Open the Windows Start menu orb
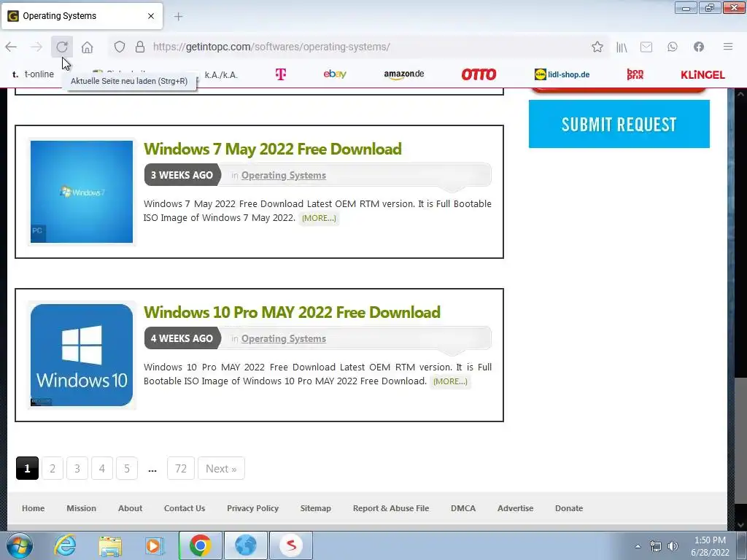747x560 pixels. pyautogui.click(x=20, y=545)
